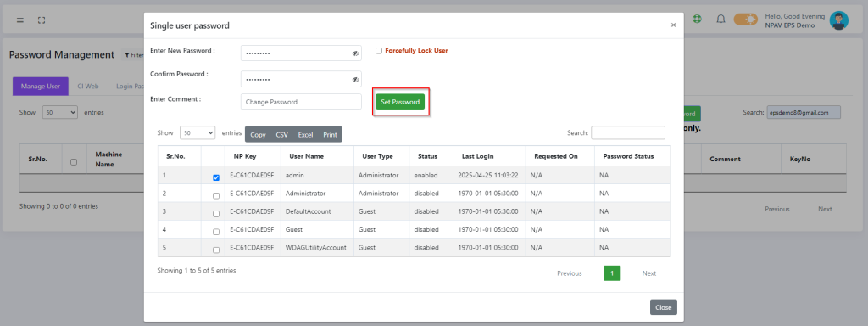Click background Search field with epsdemo8@gmail.com

pyautogui.click(x=804, y=113)
